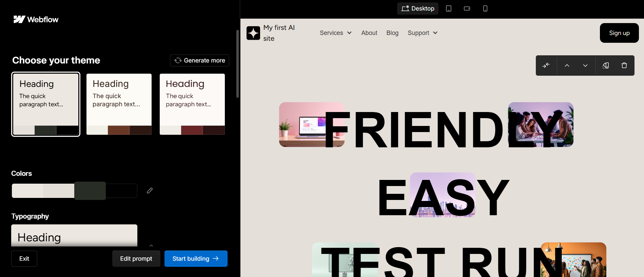Click the FRIENDLY heading text
The width and height of the screenshot is (644, 277).
(444, 130)
